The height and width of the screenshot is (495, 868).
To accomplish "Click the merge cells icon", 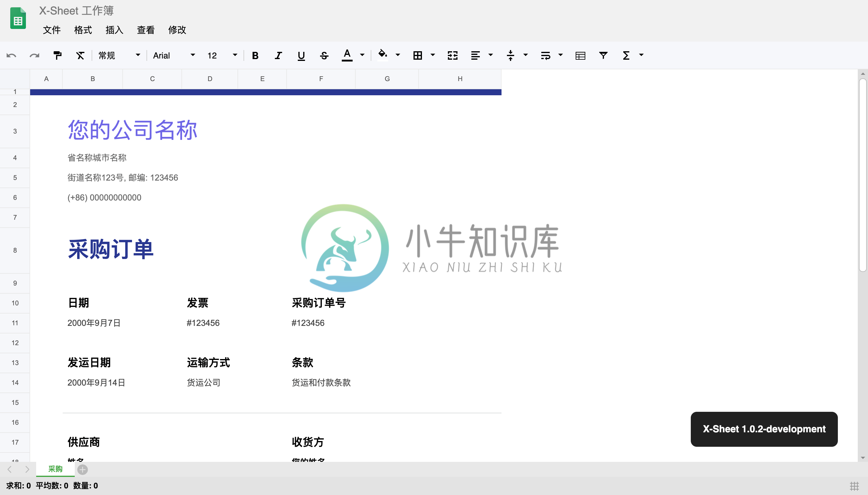I will (453, 55).
